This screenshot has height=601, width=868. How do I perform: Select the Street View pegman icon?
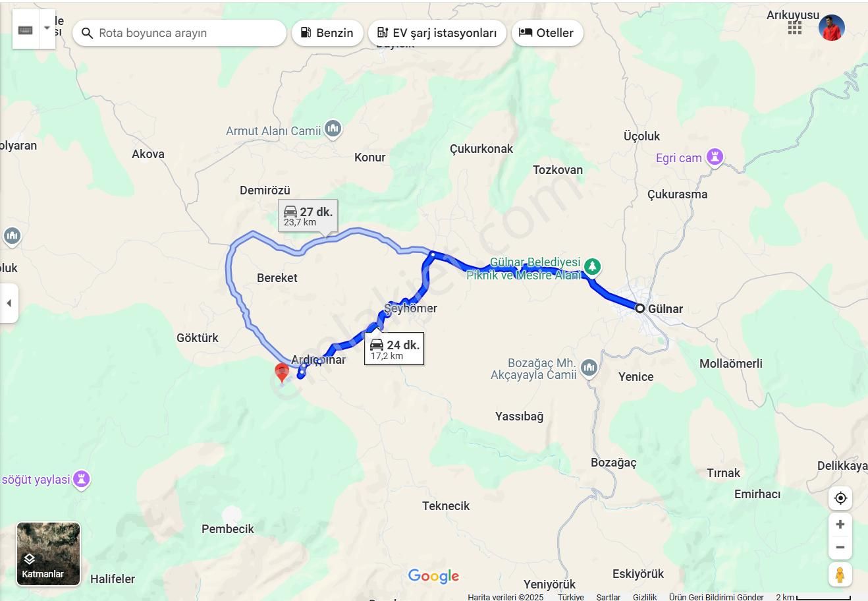840,575
